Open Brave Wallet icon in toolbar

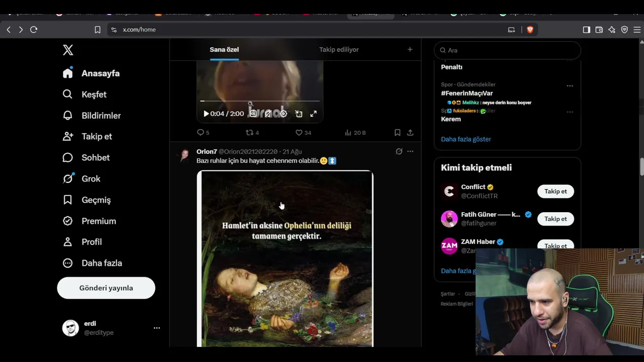pyautogui.click(x=599, y=30)
